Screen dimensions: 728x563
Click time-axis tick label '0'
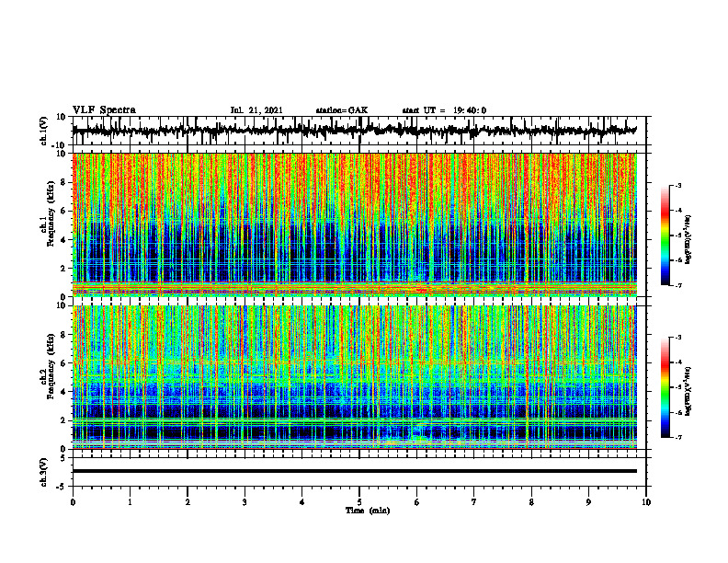click(73, 502)
